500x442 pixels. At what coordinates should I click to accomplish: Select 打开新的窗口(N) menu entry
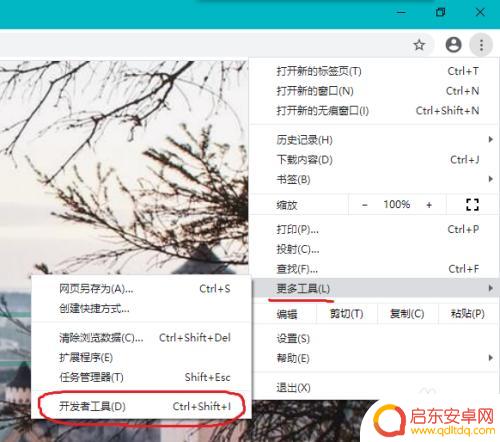click(x=373, y=91)
